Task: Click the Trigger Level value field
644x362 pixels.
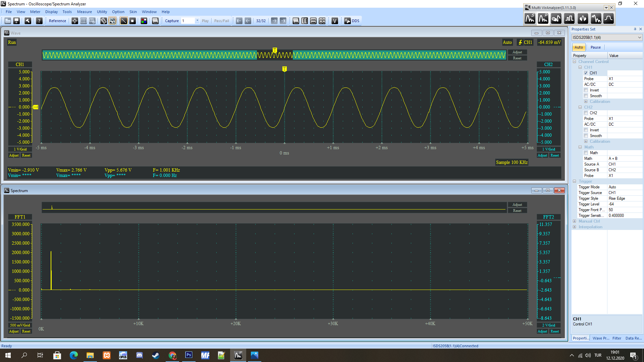Action: click(625, 204)
